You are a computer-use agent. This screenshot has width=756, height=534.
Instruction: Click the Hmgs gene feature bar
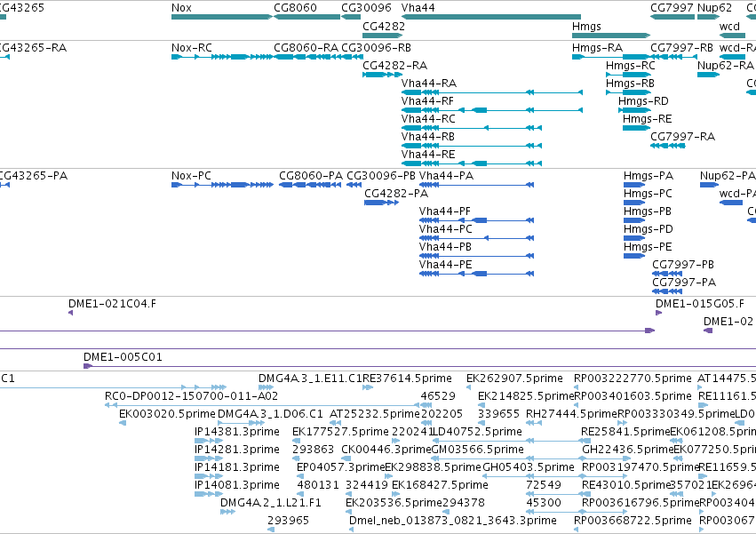[611, 36]
